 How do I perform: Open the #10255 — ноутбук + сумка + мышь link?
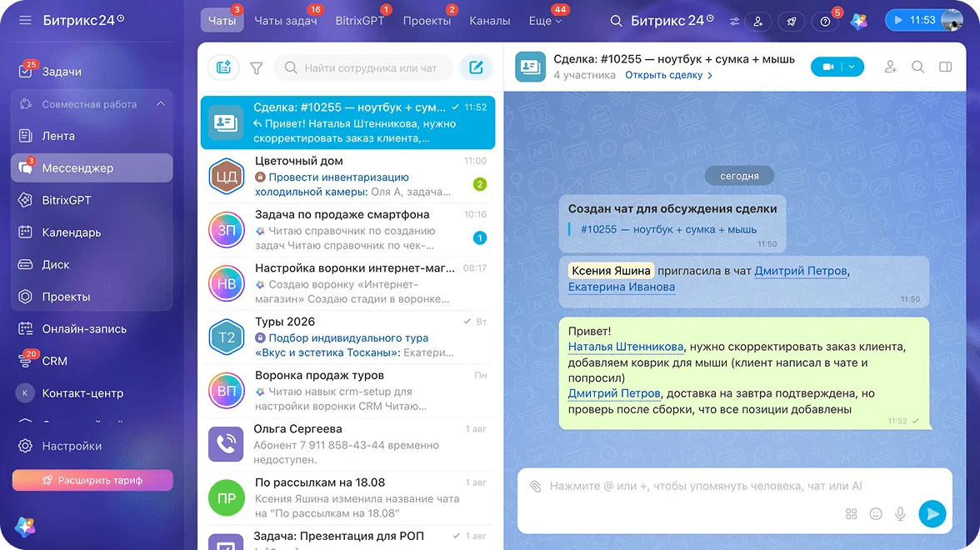tap(668, 229)
